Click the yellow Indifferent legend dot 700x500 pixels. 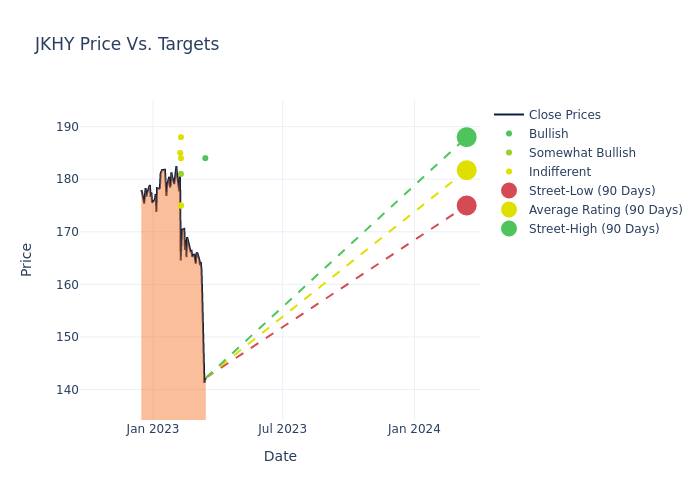pos(509,172)
